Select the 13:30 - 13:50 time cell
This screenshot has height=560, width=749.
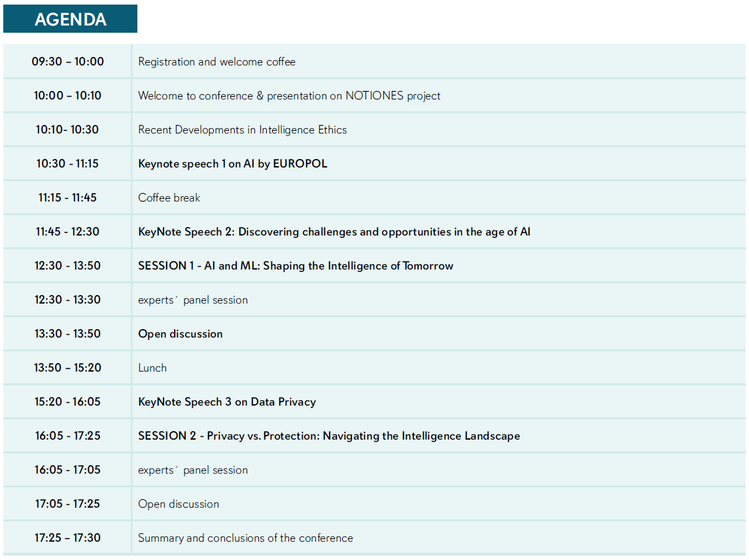67,334
